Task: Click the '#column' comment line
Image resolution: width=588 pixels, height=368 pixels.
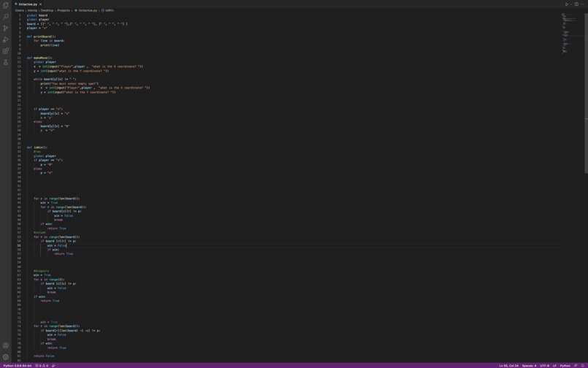Action: [x=39, y=232]
